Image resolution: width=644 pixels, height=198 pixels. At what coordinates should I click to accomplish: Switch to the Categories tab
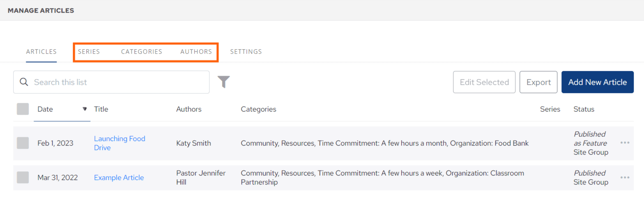[x=141, y=52]
